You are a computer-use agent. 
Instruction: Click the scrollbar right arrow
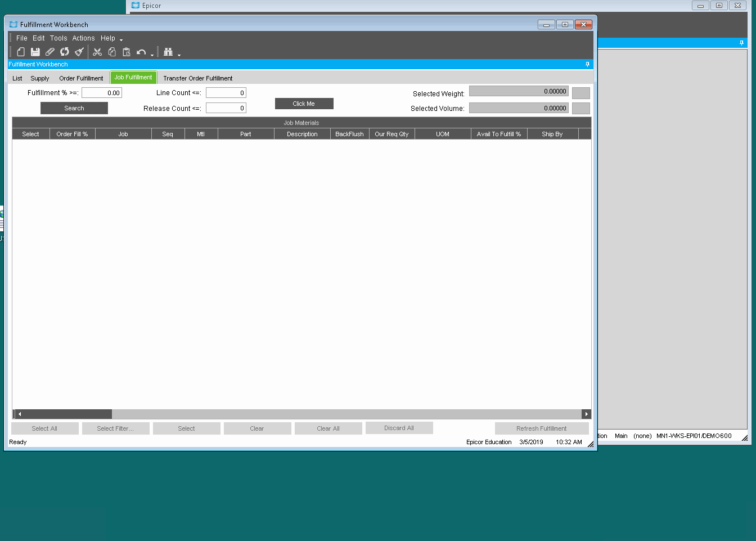click(586, 414)
